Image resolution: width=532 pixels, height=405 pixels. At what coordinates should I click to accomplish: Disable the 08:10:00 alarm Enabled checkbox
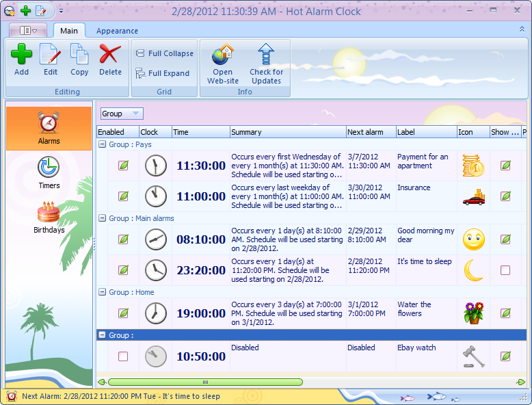pyautogui.click(x=123, y=239)
